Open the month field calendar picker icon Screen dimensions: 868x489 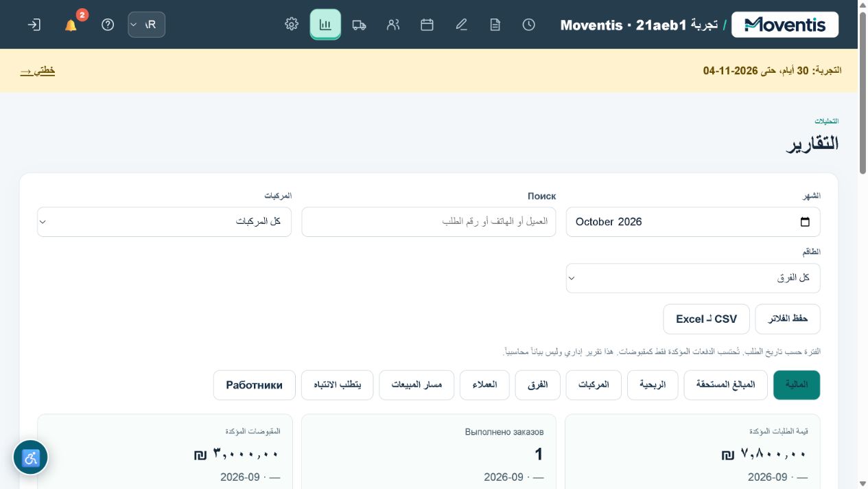tap(805, 222)
